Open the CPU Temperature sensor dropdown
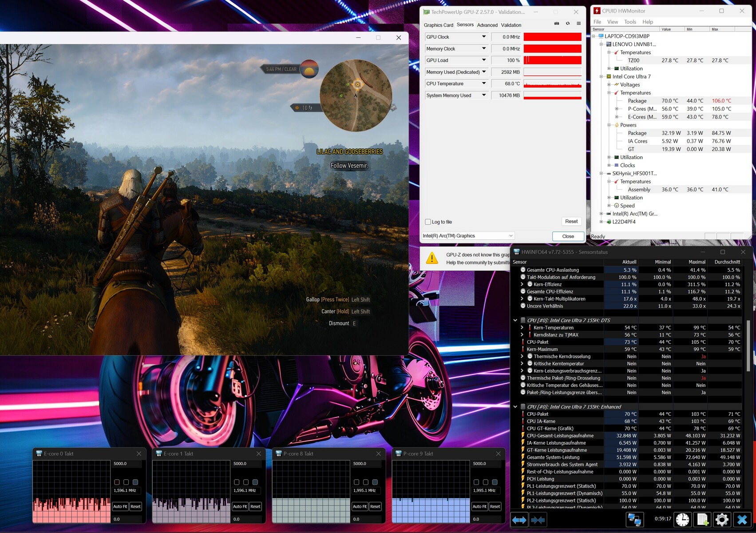The height and width of the screenshot is (533, 756). (484, 84)
